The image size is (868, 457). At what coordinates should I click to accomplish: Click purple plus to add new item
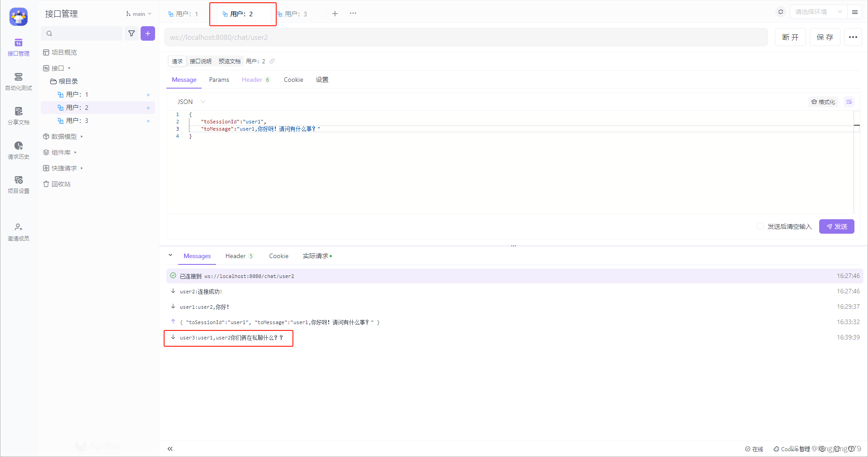148,33
